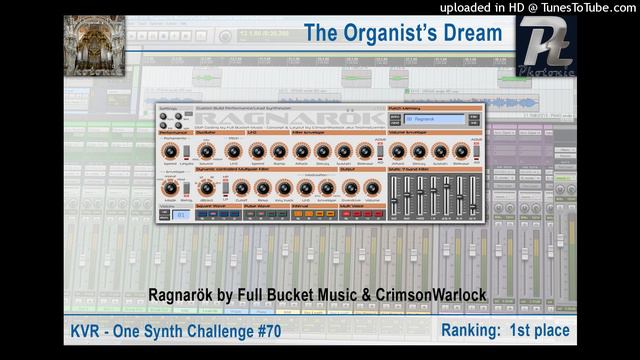640x360 pixels.
Task: Click the Oscillator Source knob
Action: 207,151
